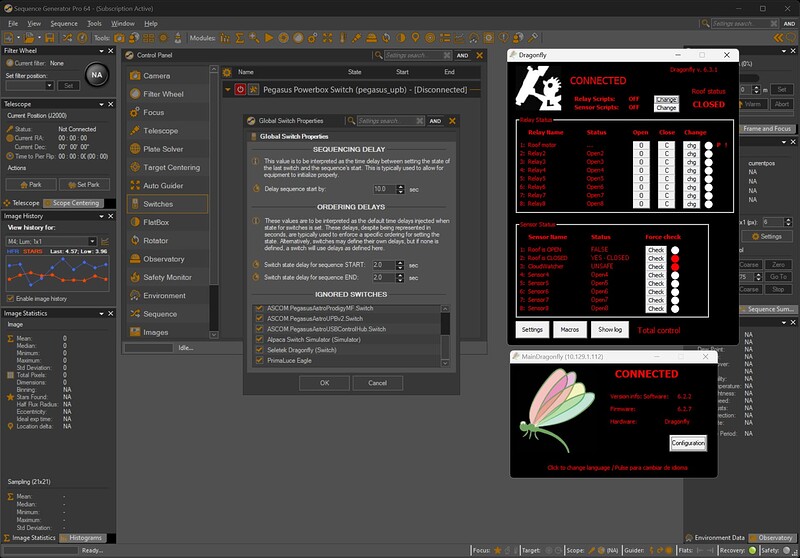Open the Camera section in Control Panel
This screenshot has height=558, width=800.
pyautogui.click(x=156, y=76)
